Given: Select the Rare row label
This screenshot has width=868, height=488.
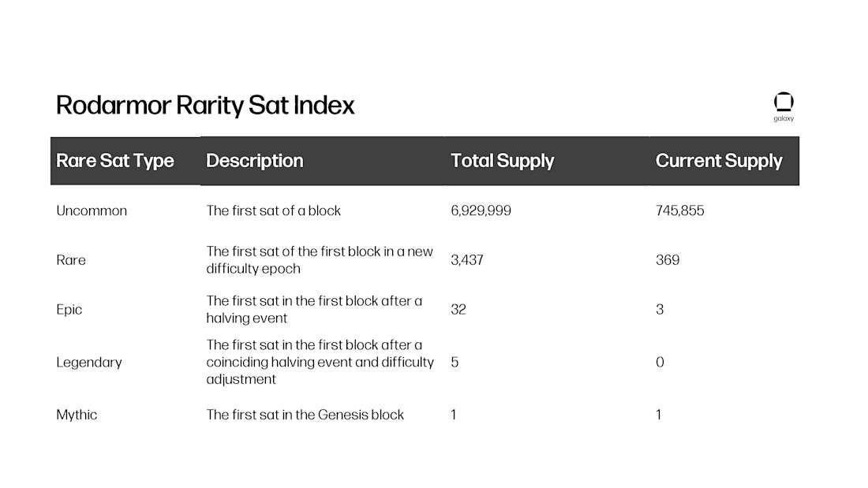Looking at the screenshot, I should click(71, 260).
